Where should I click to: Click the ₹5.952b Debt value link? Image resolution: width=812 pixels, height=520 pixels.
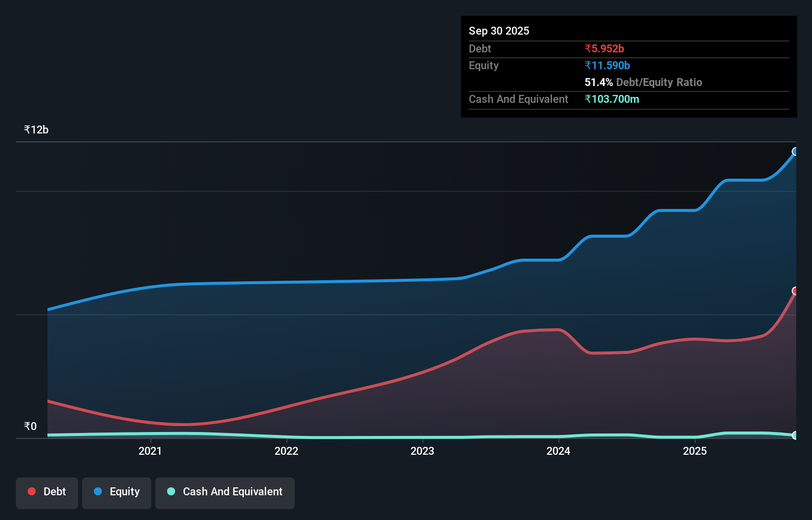tap(604, 48)
